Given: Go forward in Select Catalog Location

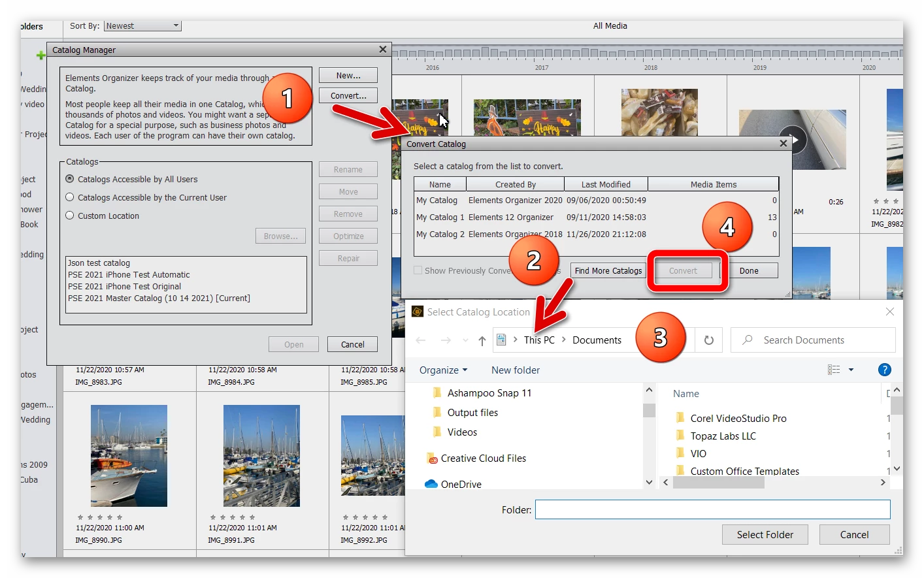Looking at the screenshot, I should (446, 340).
